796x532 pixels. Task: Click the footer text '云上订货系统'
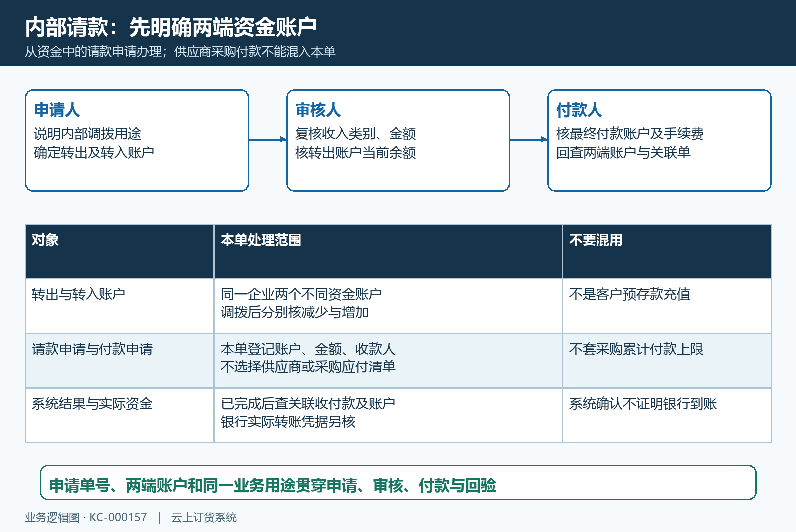tap(204, 517)
